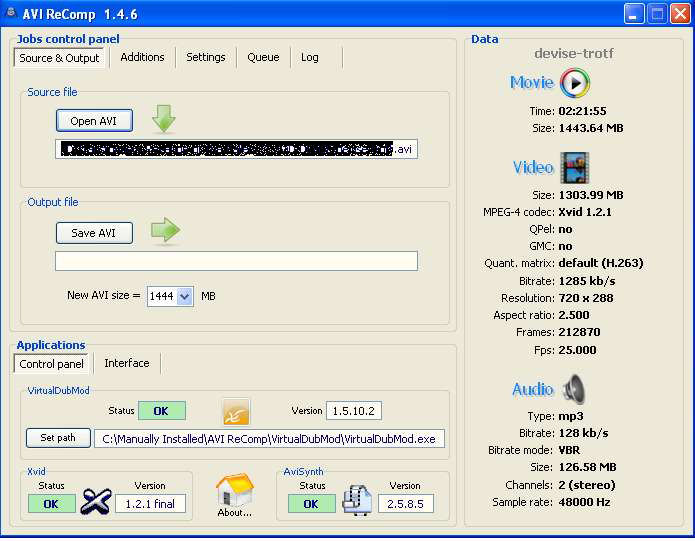
Task: Click the Save AVI button
Action: (x=94, y=233)
